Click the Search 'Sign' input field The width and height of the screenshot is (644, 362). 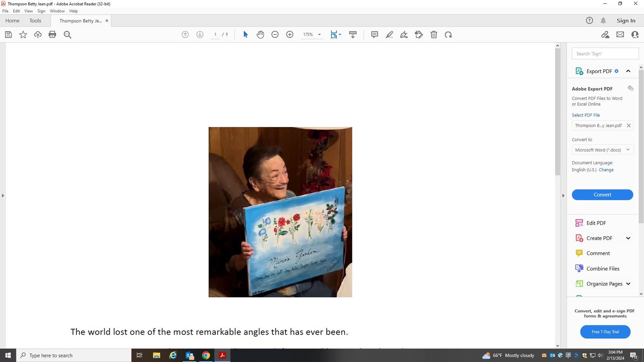605,54
